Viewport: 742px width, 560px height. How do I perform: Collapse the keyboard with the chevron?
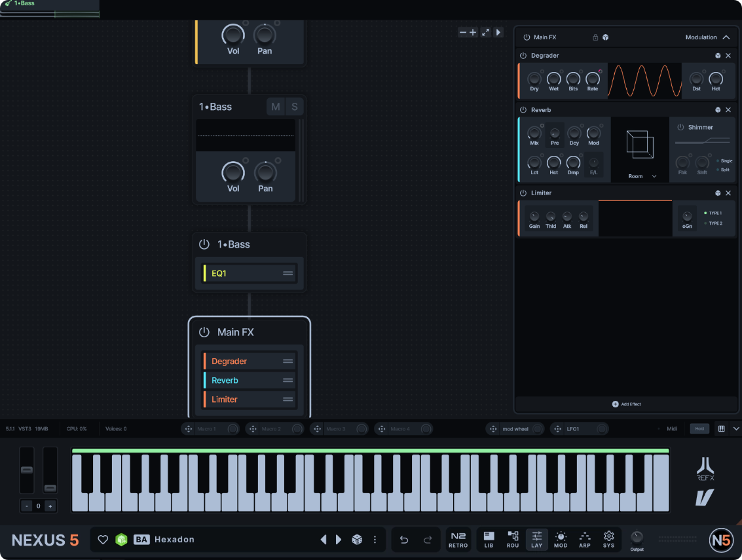click(736, 429)
